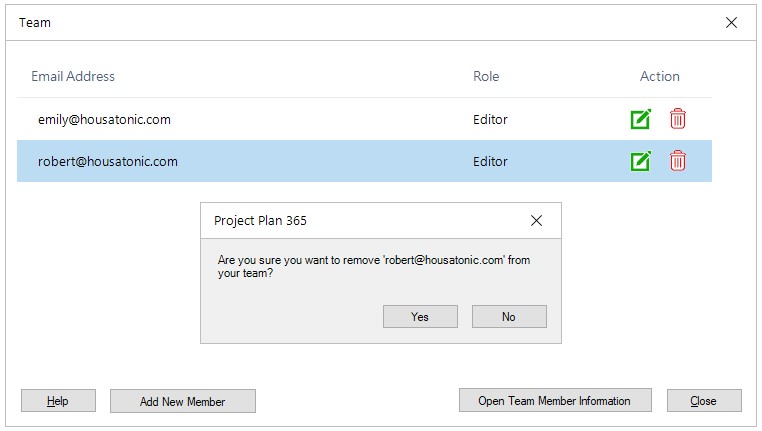
Task: Click the red trash icon for emily@housatonic.com
Action: (x=678, y=119)
